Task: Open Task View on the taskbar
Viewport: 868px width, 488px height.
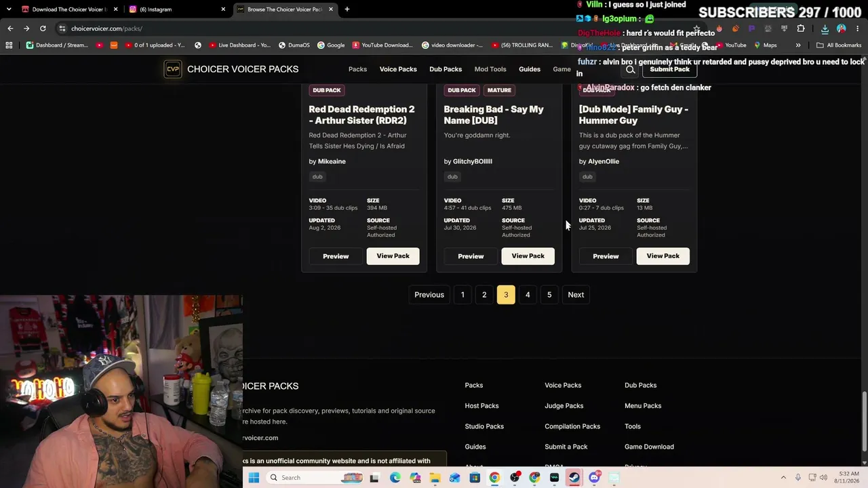Action: (x=374, y=478)
